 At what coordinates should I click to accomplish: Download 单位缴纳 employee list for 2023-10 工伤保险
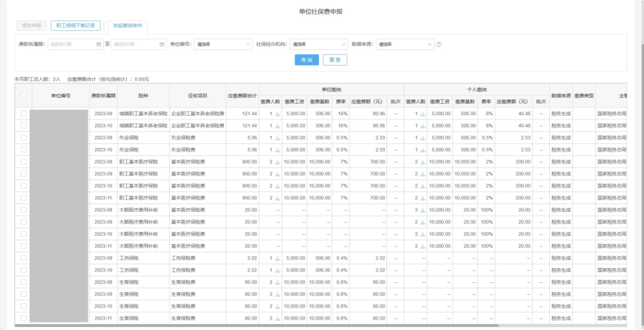point(277,270)
